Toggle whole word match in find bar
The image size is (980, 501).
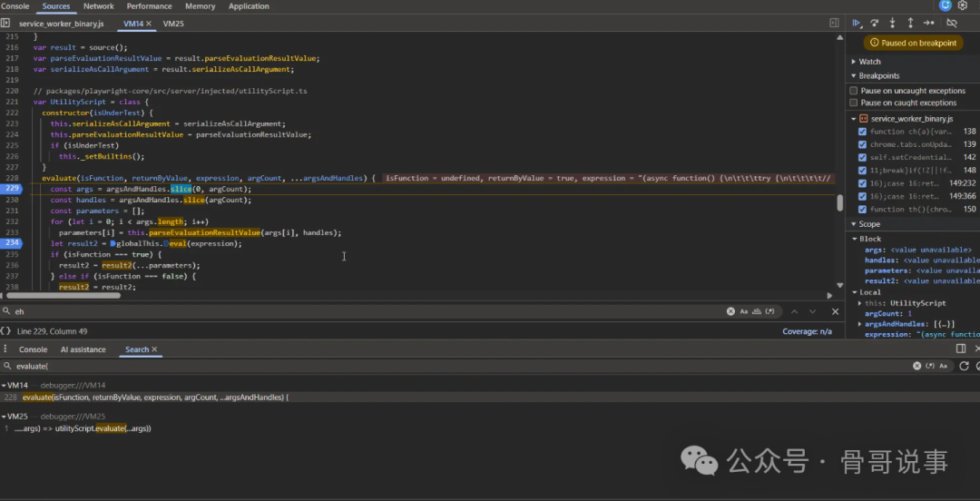[x=756, y=311]
